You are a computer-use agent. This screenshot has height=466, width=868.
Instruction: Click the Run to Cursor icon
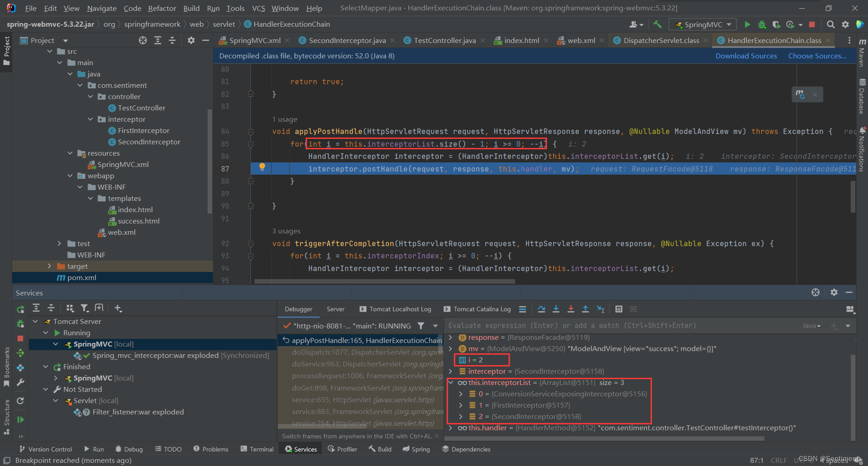600,309
